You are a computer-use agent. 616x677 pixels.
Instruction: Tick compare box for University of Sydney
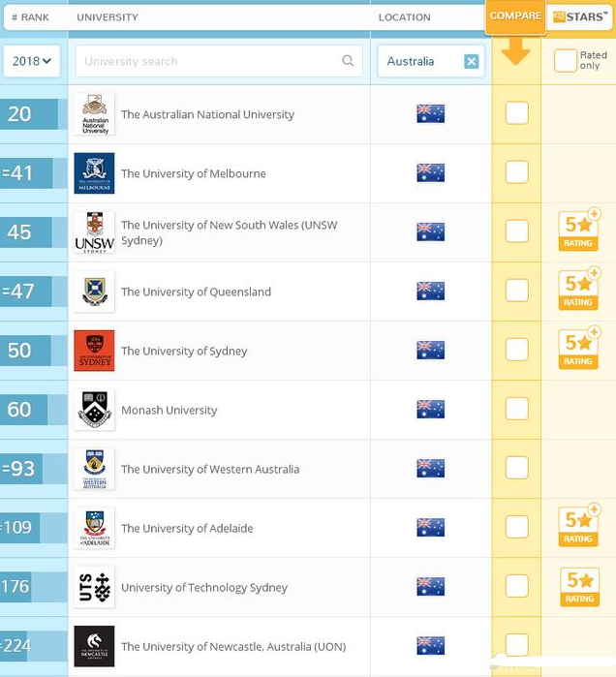[516, 350]
